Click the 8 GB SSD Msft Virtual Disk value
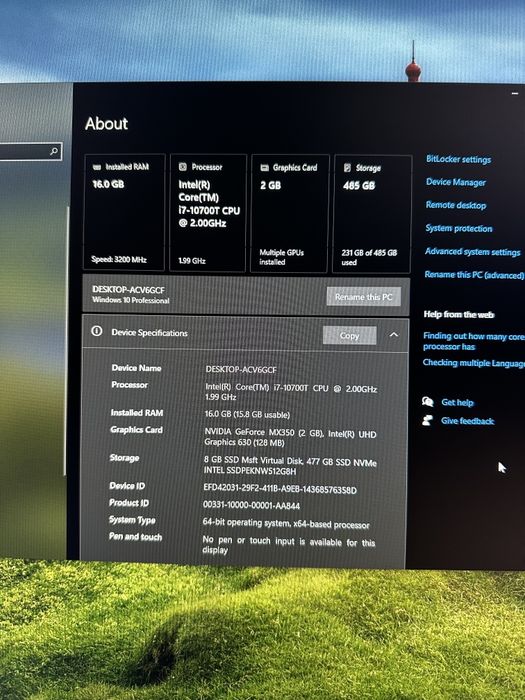The height and width of the screenshot is (700, 525). [290, 465]
